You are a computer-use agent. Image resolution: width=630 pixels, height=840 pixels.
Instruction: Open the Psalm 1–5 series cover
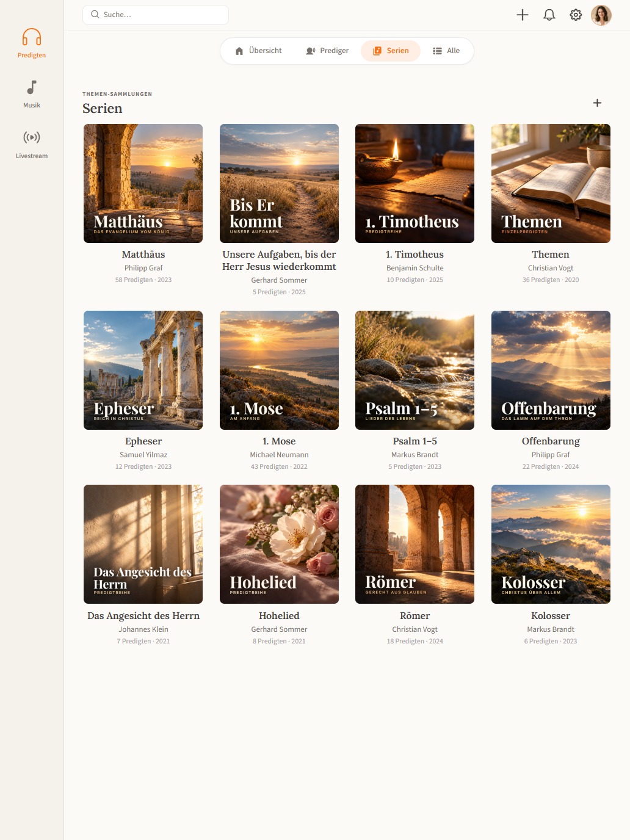[415, 370]
